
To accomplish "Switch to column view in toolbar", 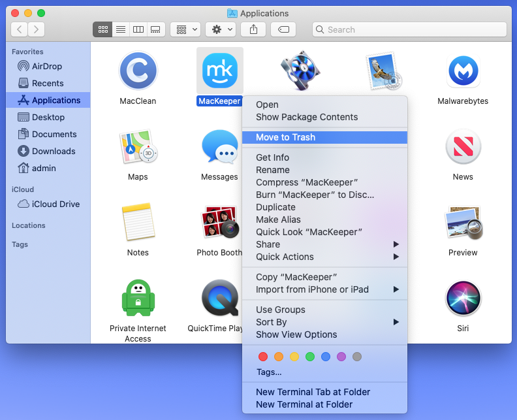I will [x=138, y=29].
